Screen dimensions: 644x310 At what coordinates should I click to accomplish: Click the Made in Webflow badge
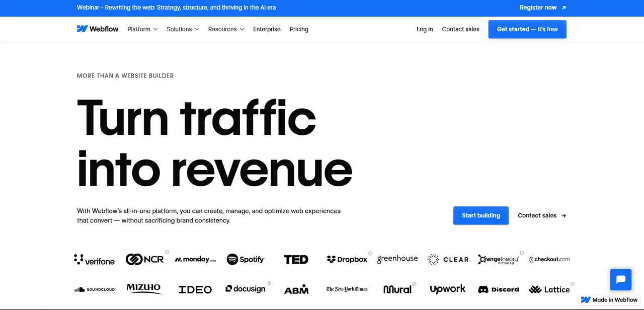tap(610, 300)
